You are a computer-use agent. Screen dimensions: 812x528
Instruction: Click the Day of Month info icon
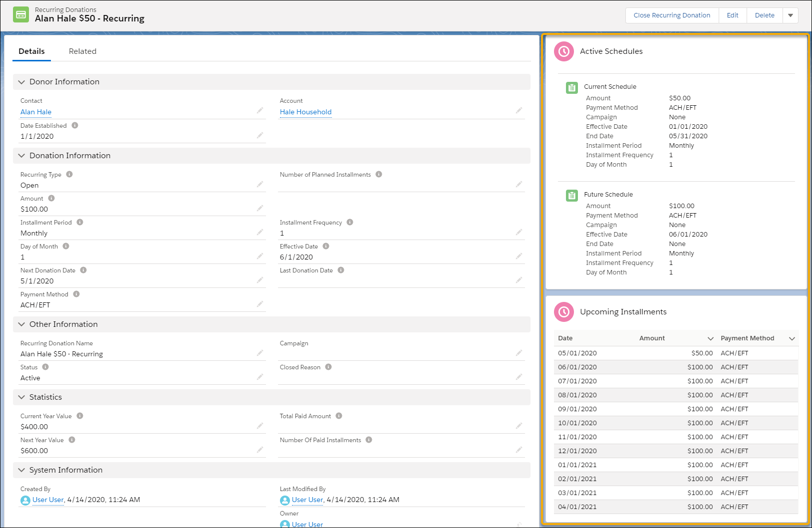[x=66, y=246]
